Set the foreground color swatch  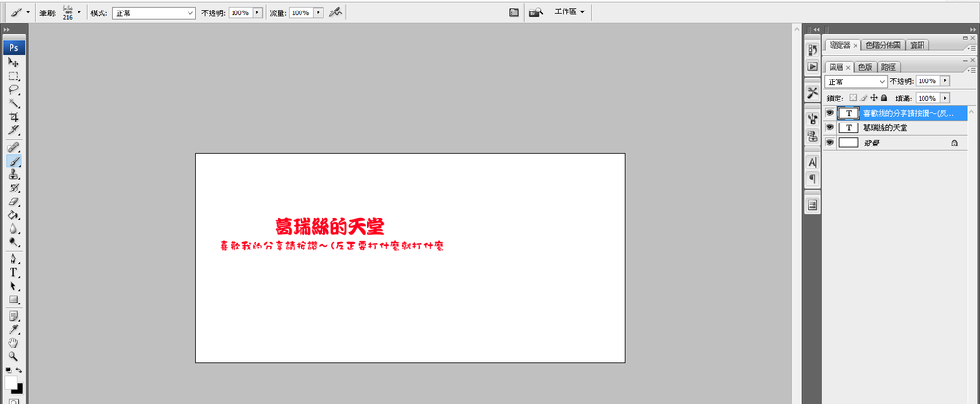tap(11, 382)
